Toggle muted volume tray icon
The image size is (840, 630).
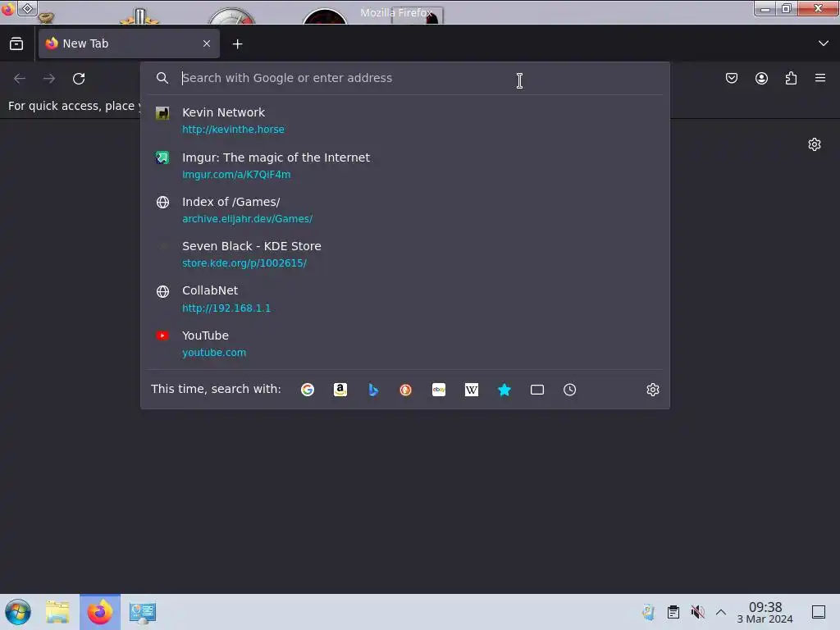click(697, 612)
